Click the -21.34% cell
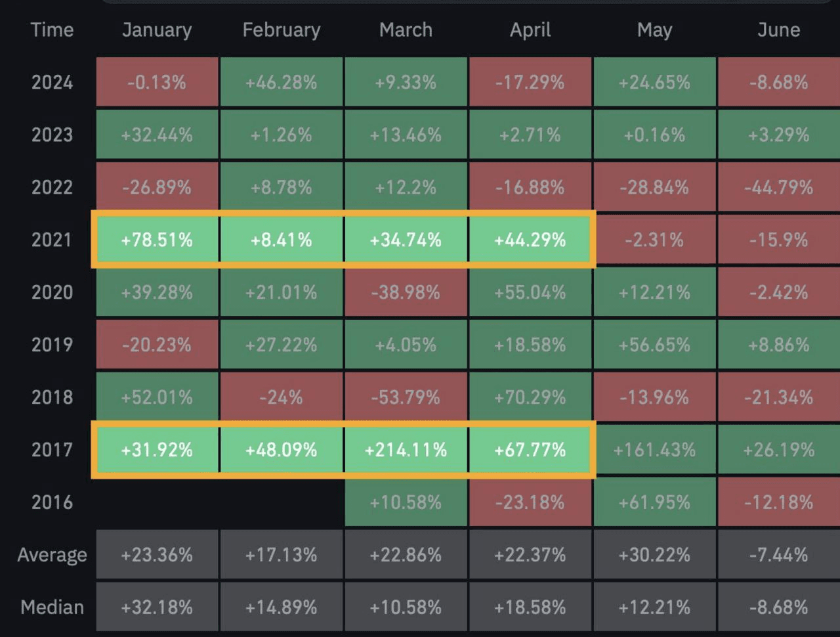The width and height of the screenshot is (840, 637). pyautogui.click(x=779, y=397)
